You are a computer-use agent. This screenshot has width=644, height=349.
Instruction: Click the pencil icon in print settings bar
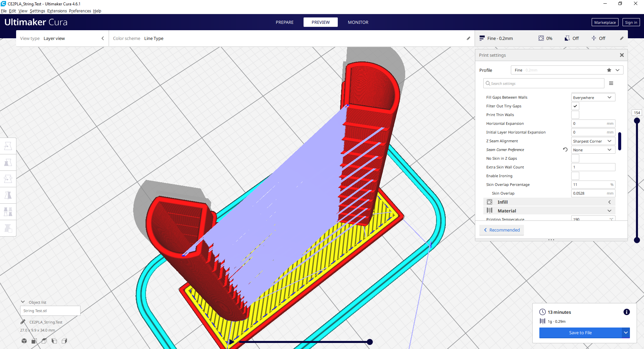[x=622, y=38]
